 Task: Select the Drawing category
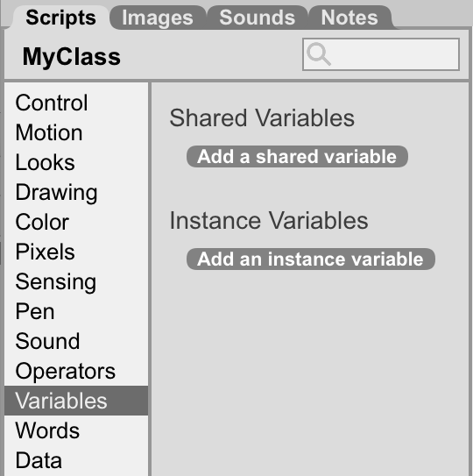tap(76, 192)
